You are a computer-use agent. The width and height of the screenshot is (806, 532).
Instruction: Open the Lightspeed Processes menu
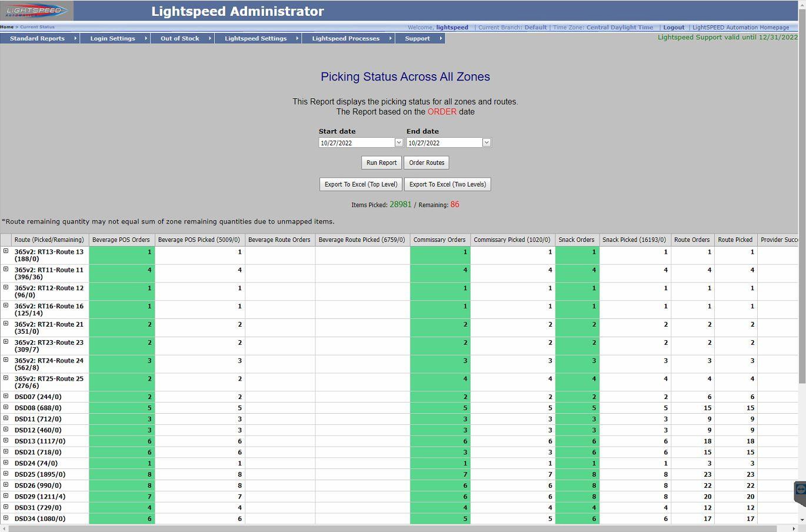pos(348,38)
